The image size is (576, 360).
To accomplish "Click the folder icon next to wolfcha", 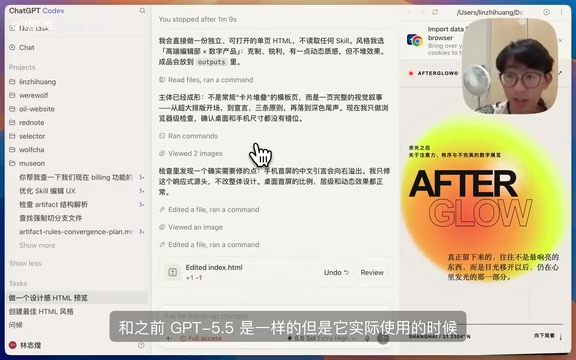I will point(12,150).
